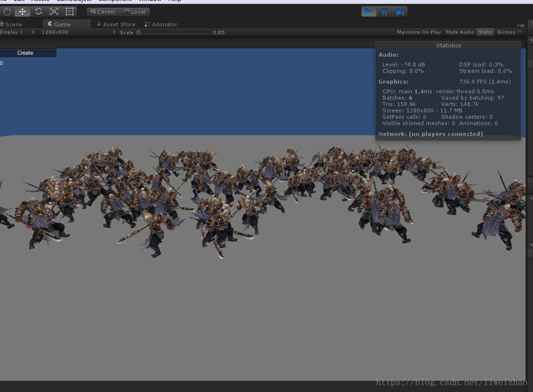Select the Hand tool
Image resolution: width=533 pixels, height=392 pixels.
7,12
